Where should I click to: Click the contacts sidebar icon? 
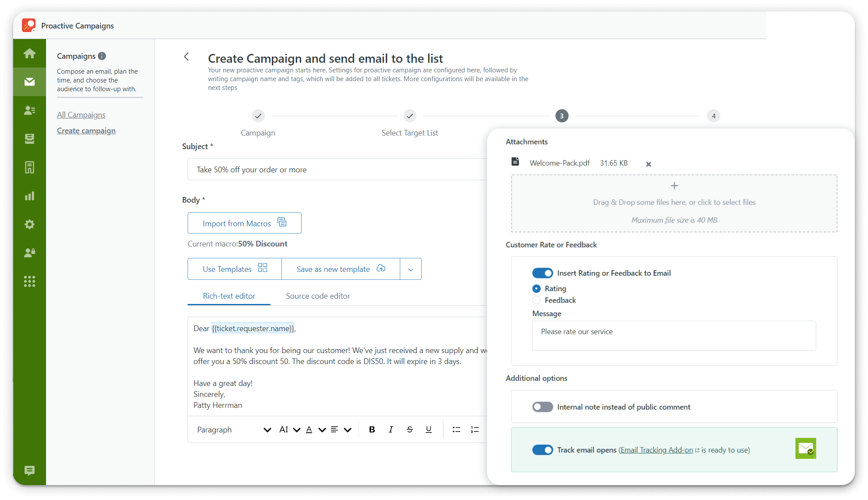30,111
